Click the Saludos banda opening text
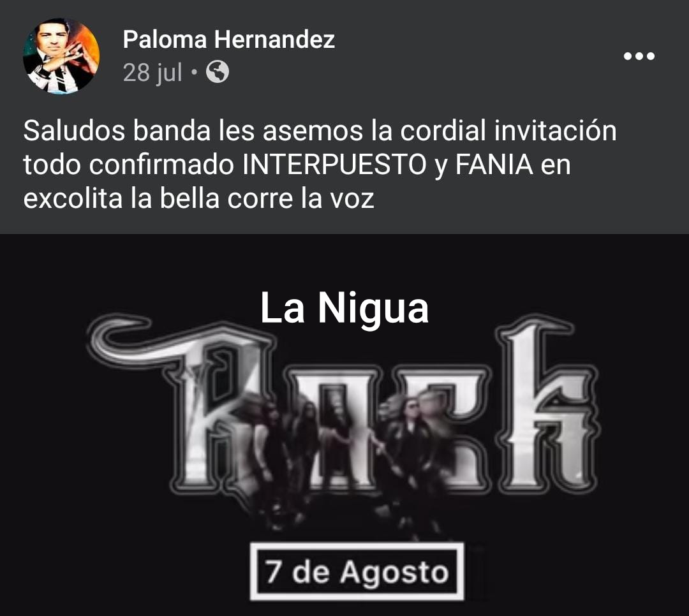 pos(117,131)
